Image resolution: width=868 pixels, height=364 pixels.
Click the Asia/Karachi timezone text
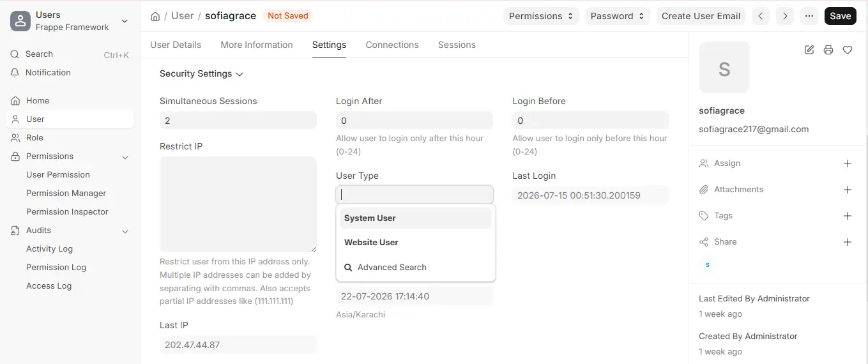360,315
